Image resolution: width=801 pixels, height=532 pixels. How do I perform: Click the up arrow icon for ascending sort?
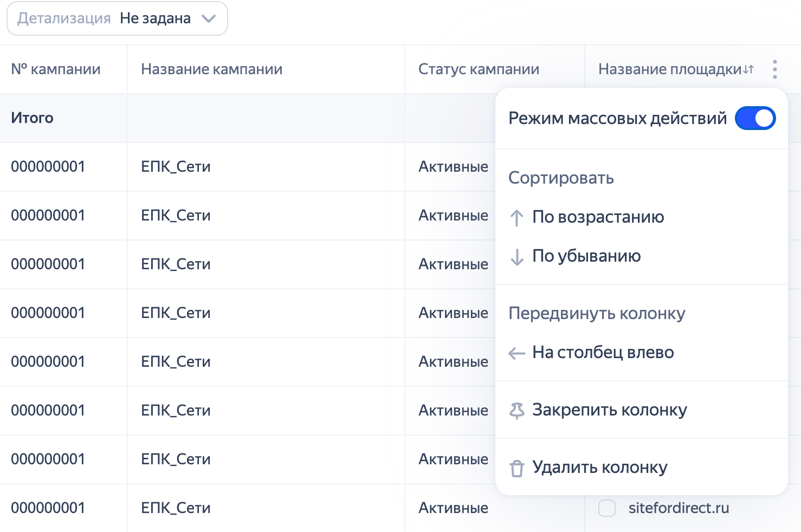click(516, 218)
